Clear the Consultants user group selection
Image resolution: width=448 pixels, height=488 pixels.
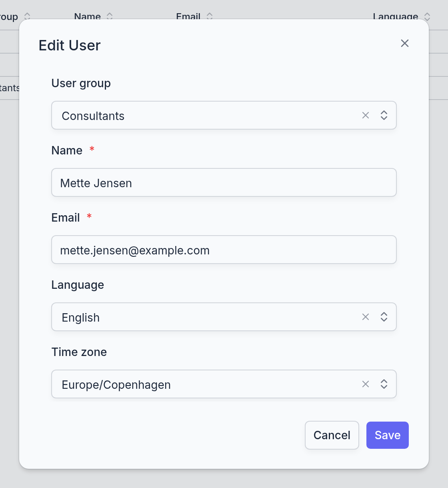366,115
